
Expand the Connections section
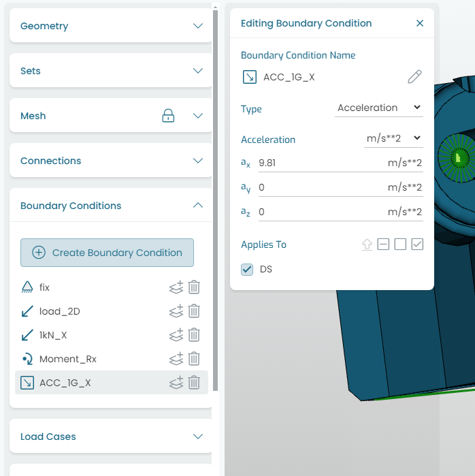click(198, 161)
